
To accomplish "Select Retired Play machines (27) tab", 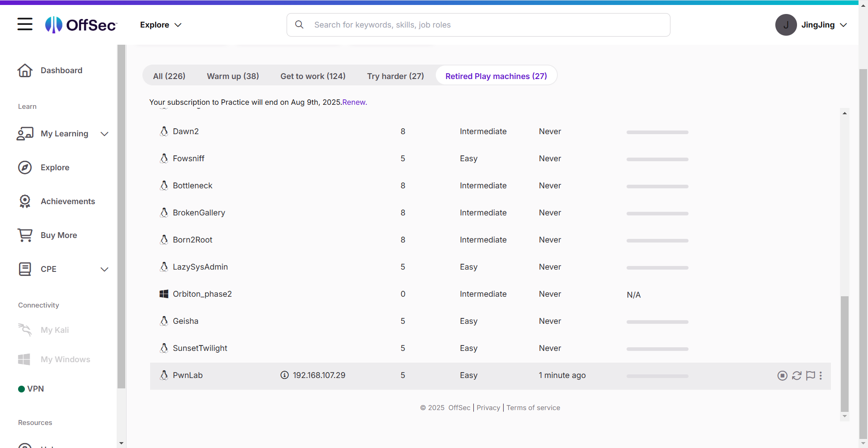I will tap(496, 76).
